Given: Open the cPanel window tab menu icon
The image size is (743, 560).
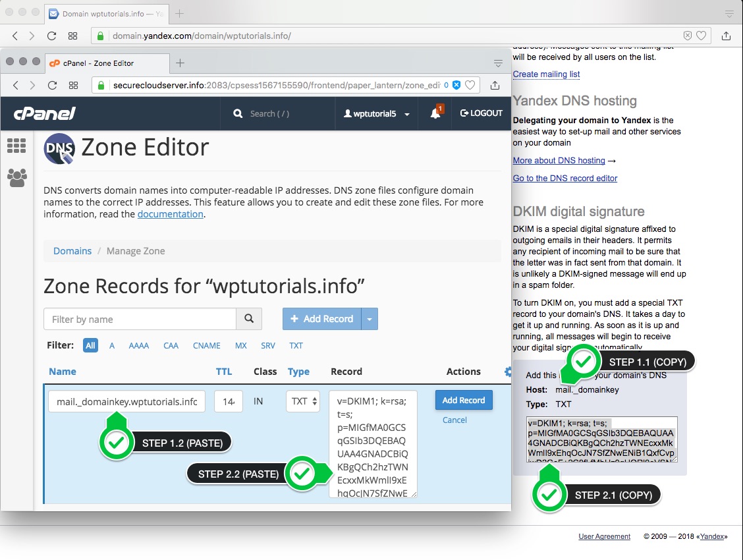Looking at the screenshot, I should [x=498, y=63].
